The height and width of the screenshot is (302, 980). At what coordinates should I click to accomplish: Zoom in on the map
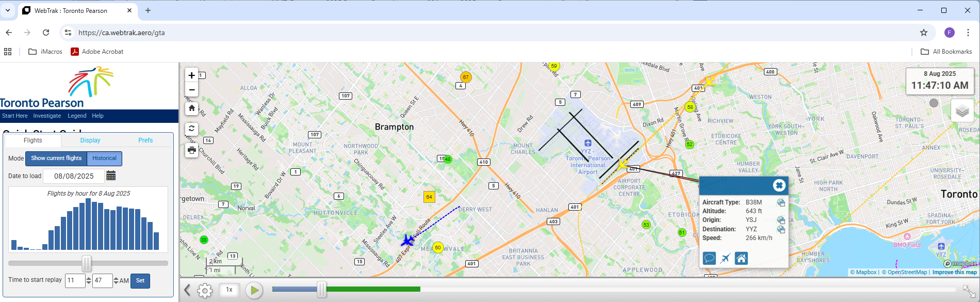click(191, 75)
